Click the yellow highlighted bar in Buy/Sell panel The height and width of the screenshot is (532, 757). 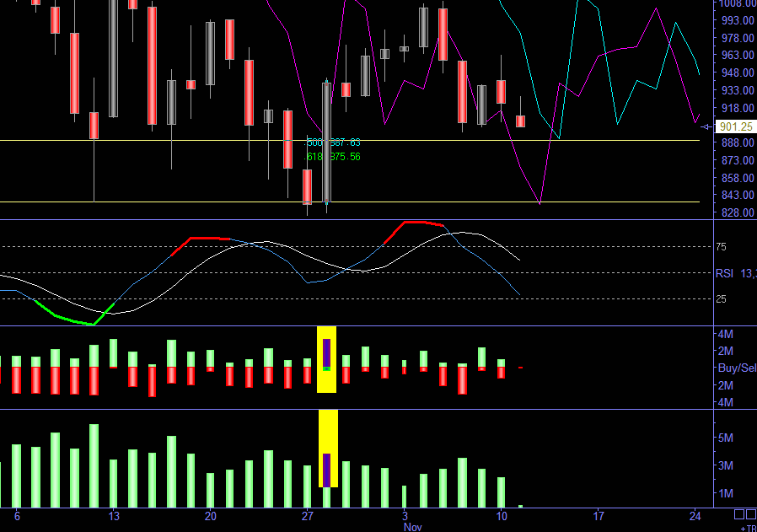(x=326, y=360)
